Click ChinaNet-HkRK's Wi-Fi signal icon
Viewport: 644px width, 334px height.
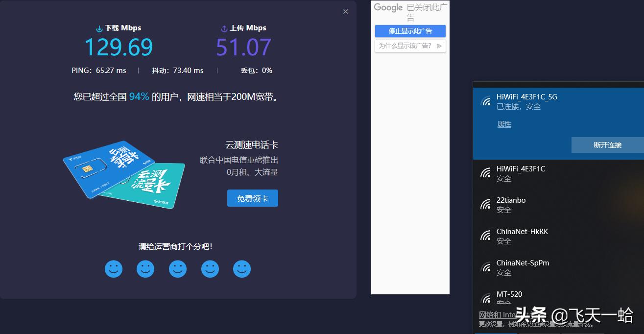[x=485, y=235]
